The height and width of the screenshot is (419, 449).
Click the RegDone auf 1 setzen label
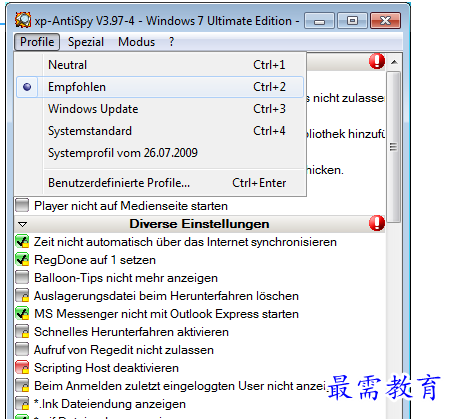coord(95,260)
